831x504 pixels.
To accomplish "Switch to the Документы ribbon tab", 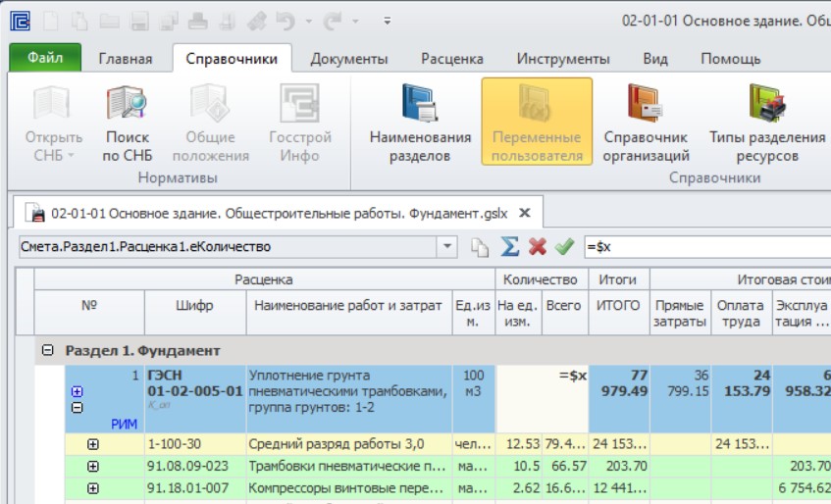I will (x=348, y=59).
